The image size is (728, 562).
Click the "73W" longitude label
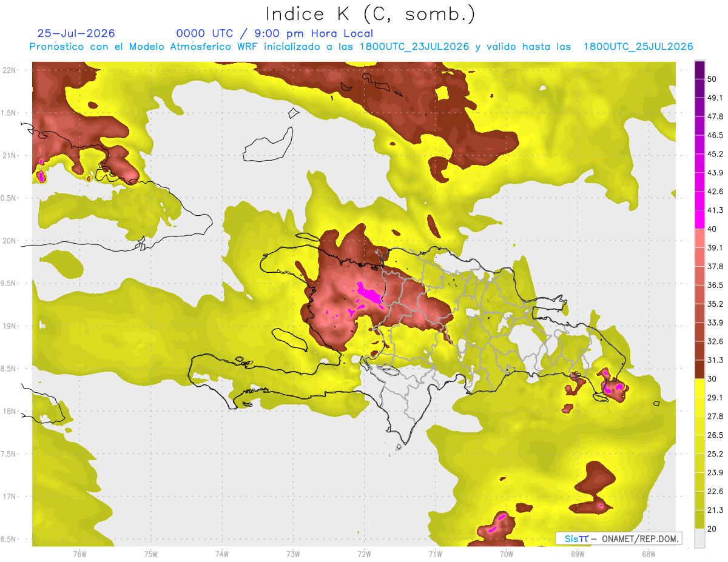[293, 554]
